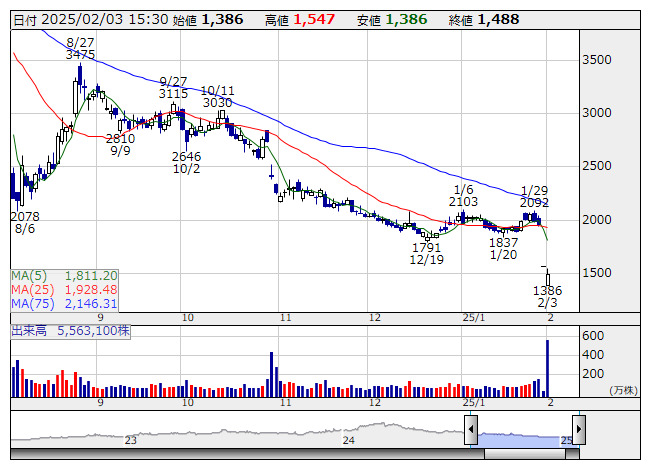Click the 1386 2/3 latest low annotation

[547, 296]
